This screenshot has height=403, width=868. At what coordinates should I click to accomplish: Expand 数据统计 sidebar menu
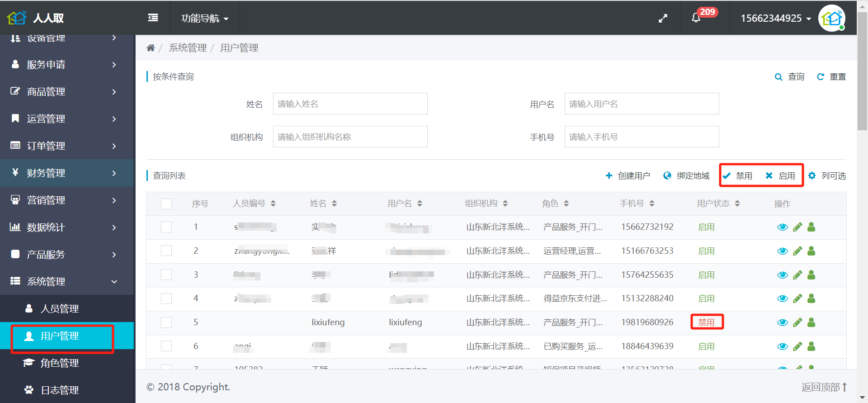coord(67,227)
